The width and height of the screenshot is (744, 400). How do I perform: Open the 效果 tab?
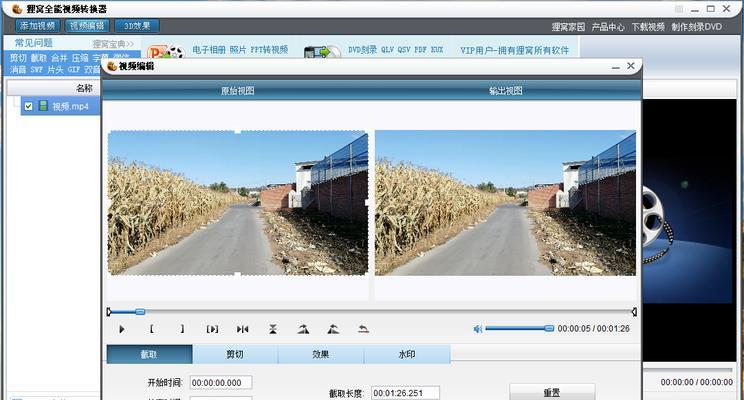coord(321,354)
